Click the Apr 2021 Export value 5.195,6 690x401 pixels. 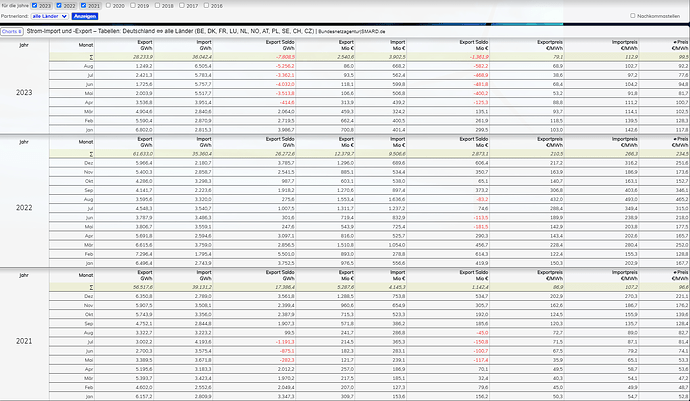[144, 369]
